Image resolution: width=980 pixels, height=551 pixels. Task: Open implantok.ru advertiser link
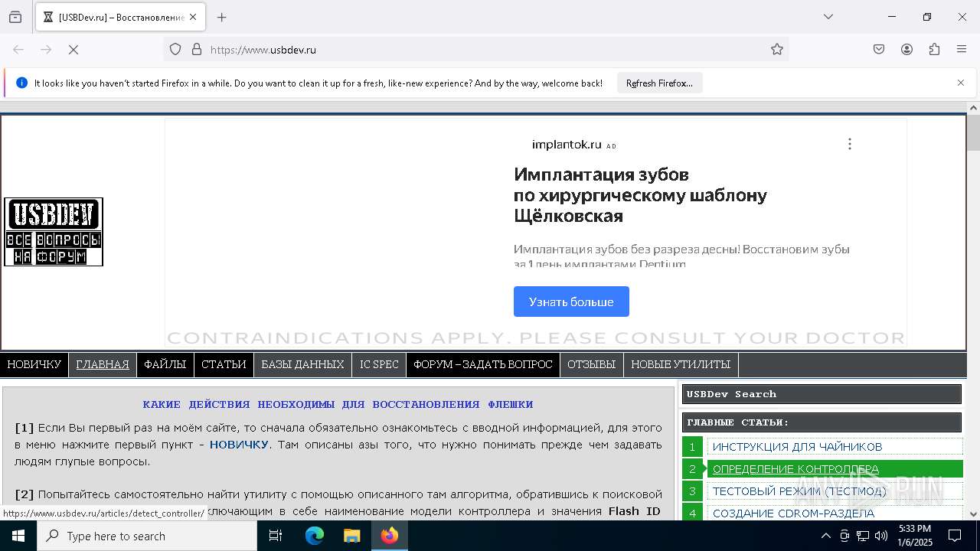tap(567, 145)
